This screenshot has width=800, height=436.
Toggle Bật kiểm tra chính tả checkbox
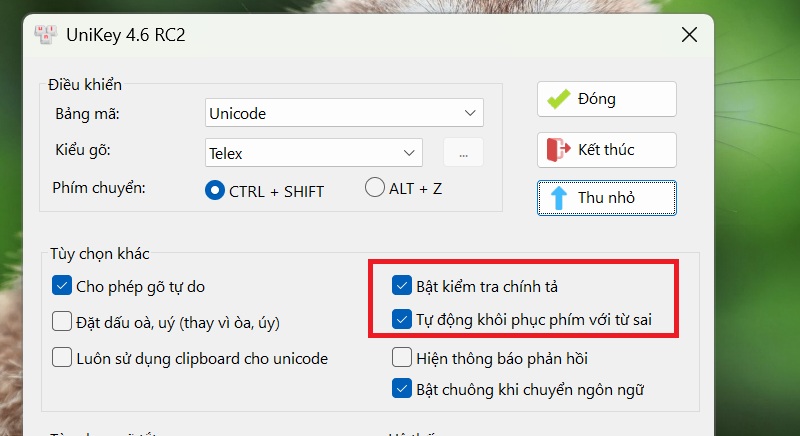402,286
